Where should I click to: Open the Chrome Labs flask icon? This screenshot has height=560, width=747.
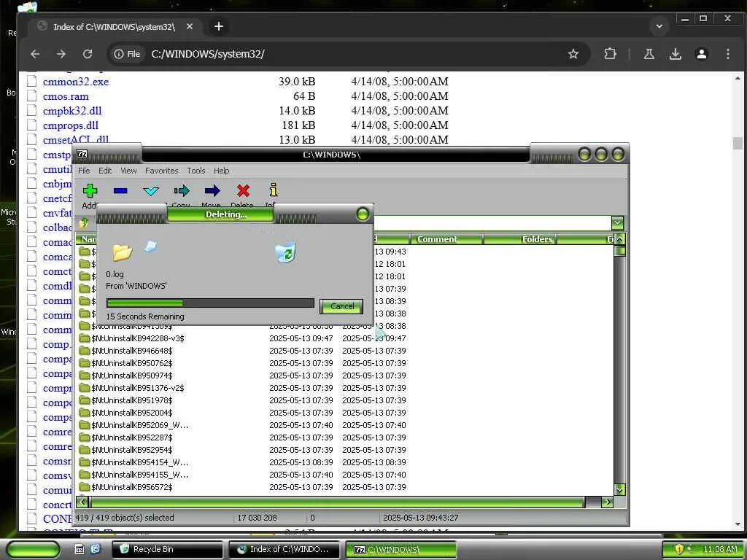649,54
